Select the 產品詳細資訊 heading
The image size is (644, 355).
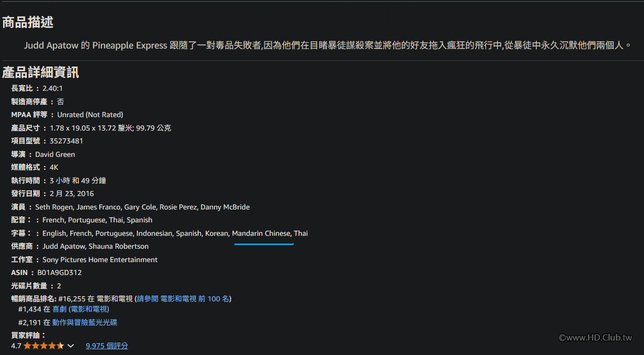40,72
